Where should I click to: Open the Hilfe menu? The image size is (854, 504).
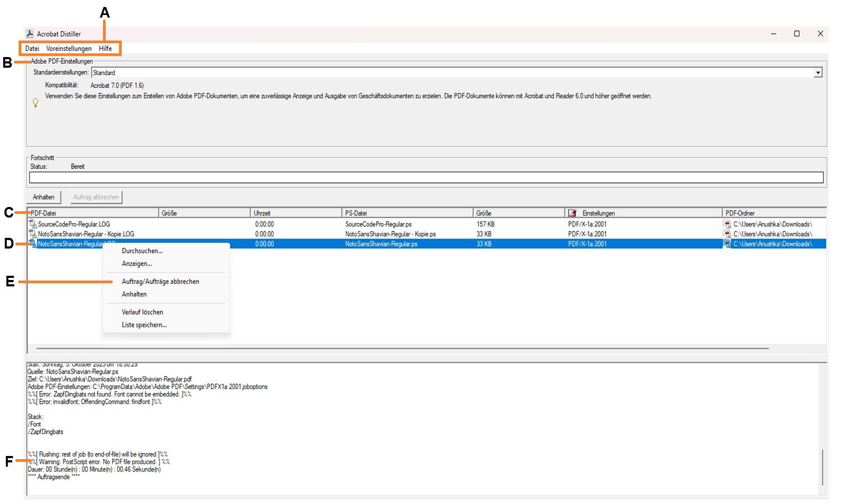click(106, 49)
